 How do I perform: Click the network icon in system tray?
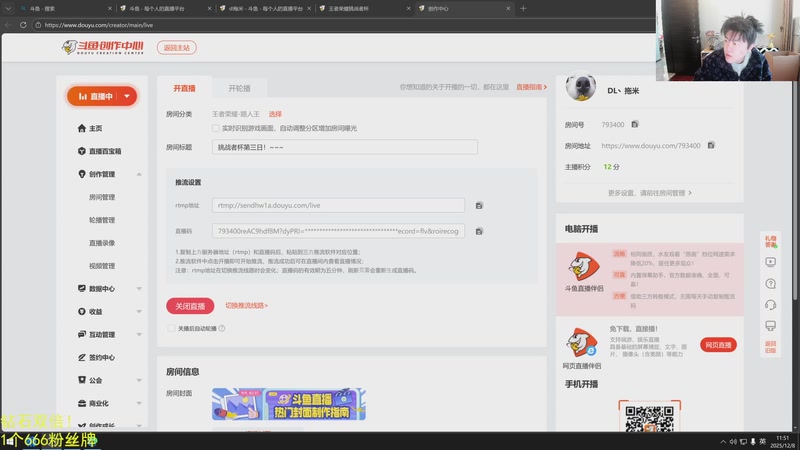(x=743, y=442)
